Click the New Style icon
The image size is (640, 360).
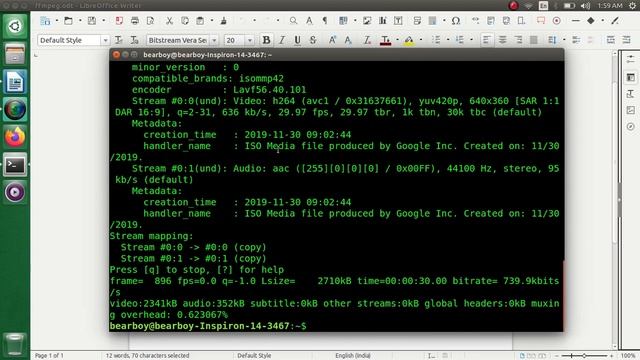pos(134,40)
